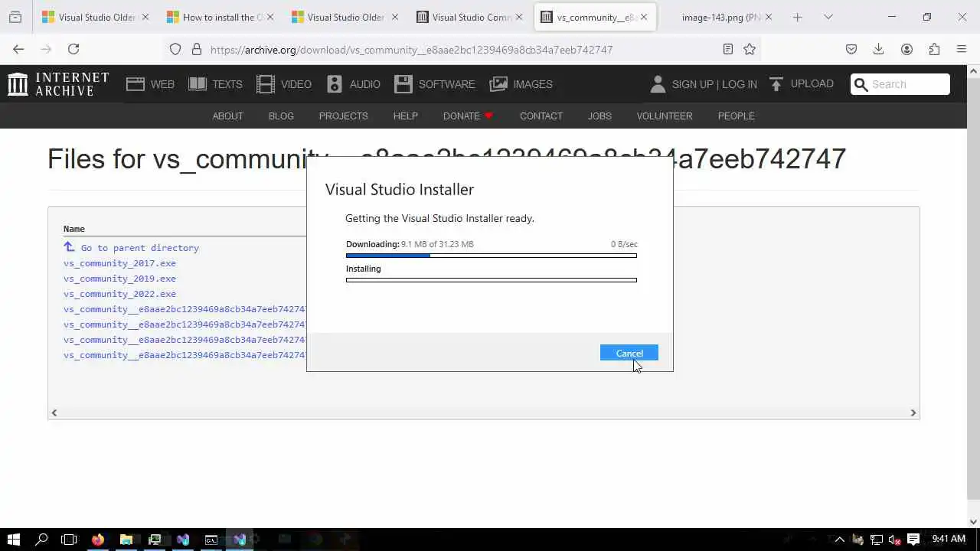980x551 pixels.
Task: Open the People link
Action: [x=736, y=116]
